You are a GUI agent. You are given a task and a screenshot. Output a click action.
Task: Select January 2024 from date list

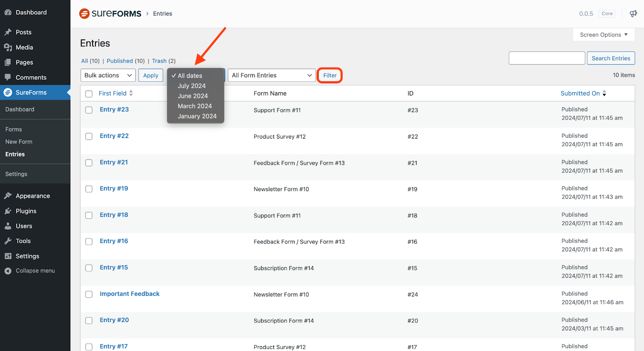(x=196, y=116)
